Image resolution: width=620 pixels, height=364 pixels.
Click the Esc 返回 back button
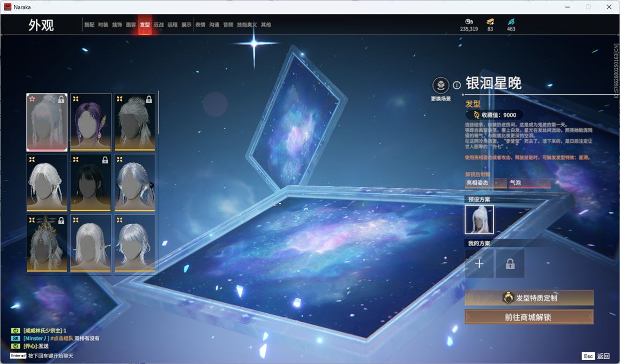pyautogui.click(x=596, y=356)
